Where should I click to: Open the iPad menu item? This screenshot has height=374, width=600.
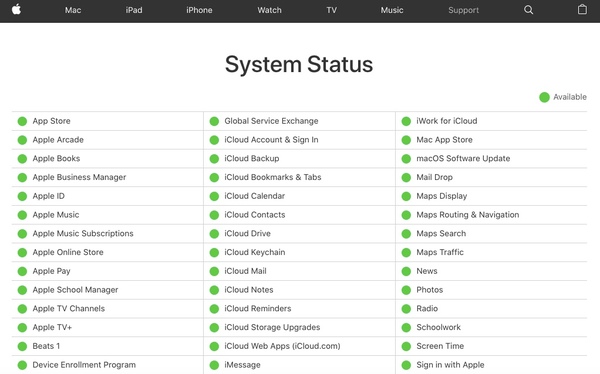point(134,10)
